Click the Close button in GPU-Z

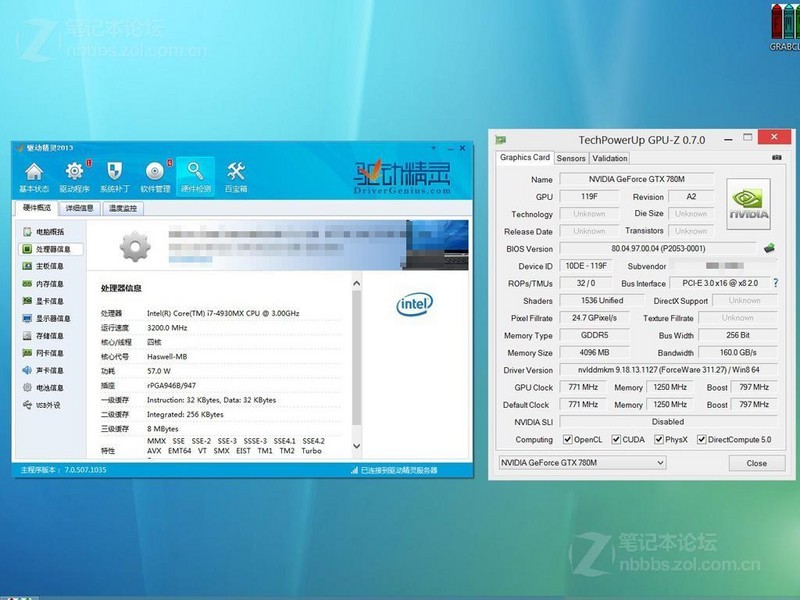tap(757, 463)
